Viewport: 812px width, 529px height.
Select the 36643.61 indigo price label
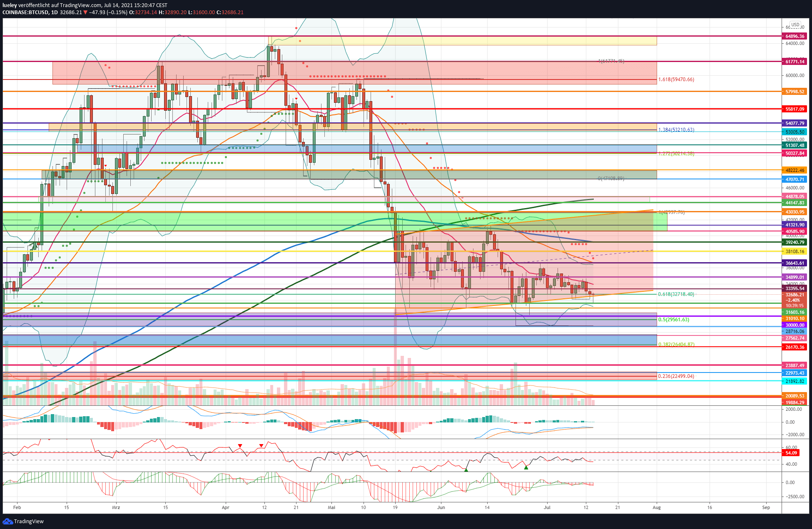click(x=795, y=263)
